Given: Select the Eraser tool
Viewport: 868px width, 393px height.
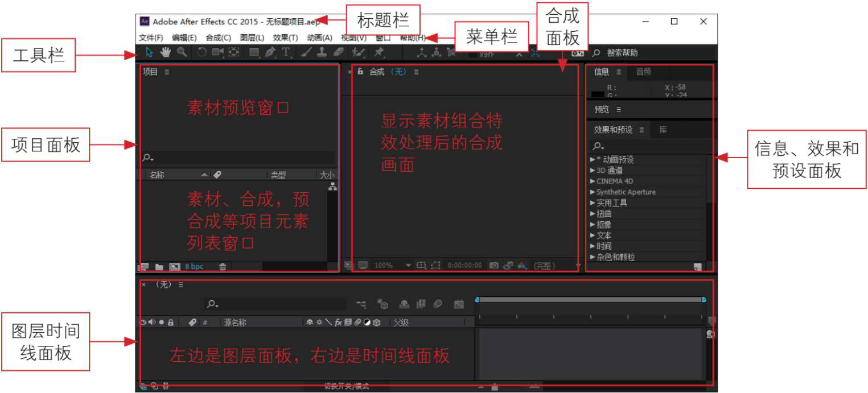Looking at the screenshot, I should [x=338, y=52].
